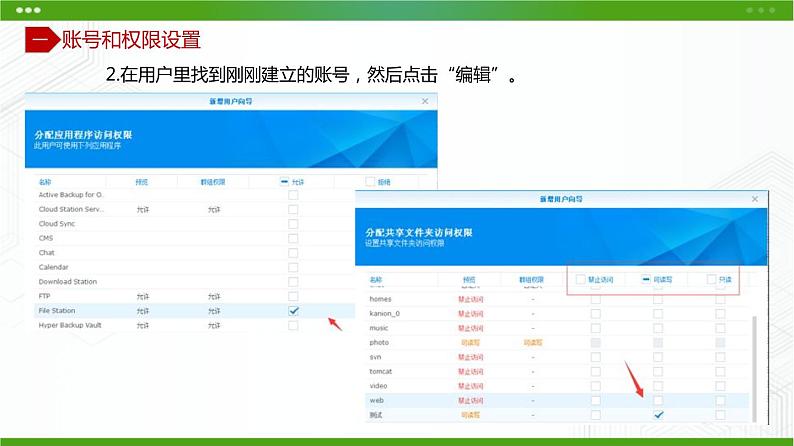Image resolution: width=794 pixels, height=446 pixels.
Task: Click 名称 column header in application list
Action: [x=44, y=182]
